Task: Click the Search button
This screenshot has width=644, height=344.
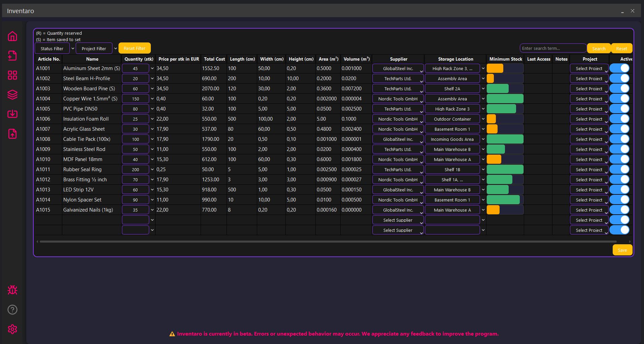Action: [x=599, y=49]
